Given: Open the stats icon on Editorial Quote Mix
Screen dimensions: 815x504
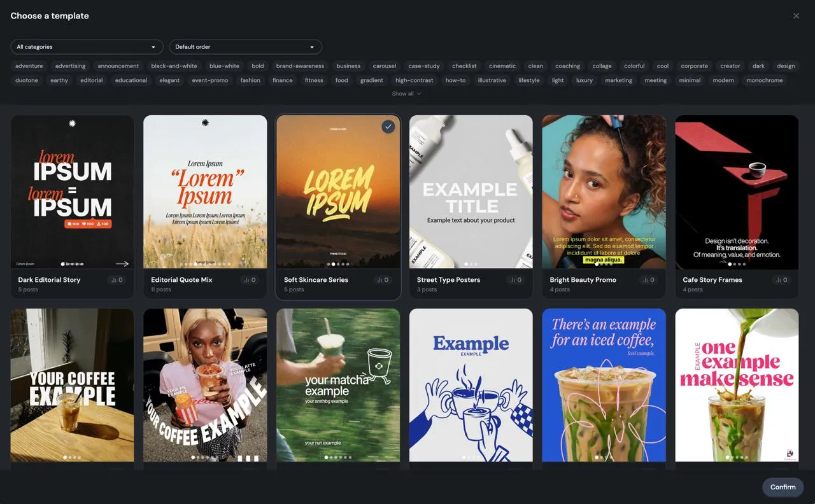Looking at the screenshot, I should [x=248, y=279].
